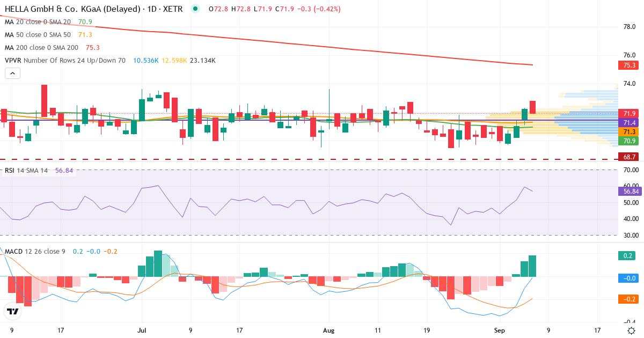Click the close price C71.9 in header
This screenshot has width=644, height=338.
[x=284, y=9]
